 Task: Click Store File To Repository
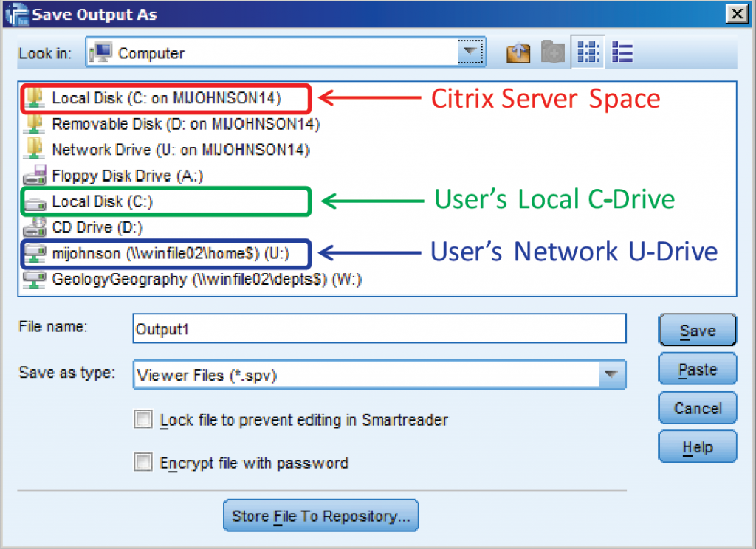pyautogui.click(x=320, y=516)
